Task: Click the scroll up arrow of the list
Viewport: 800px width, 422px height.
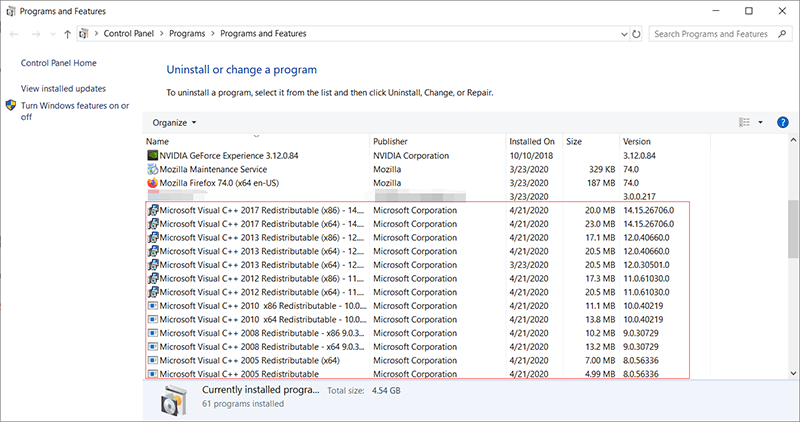Action: 793,140
